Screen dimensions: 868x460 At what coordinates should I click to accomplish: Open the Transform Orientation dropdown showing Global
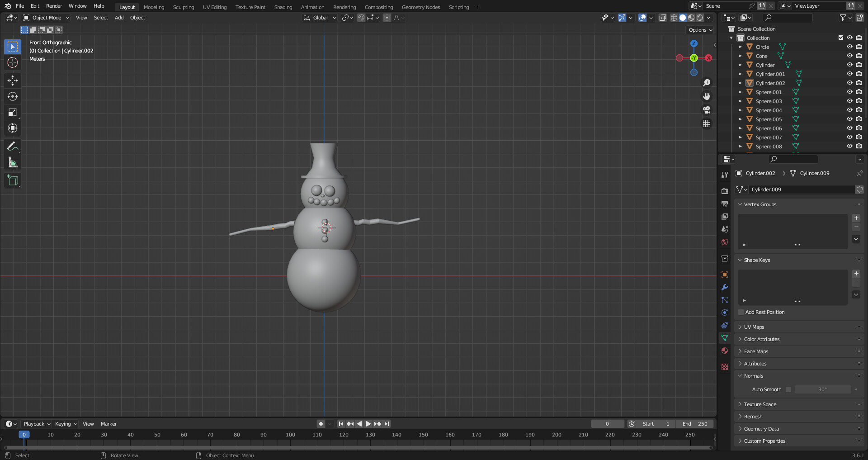click(x=320, y=18)
